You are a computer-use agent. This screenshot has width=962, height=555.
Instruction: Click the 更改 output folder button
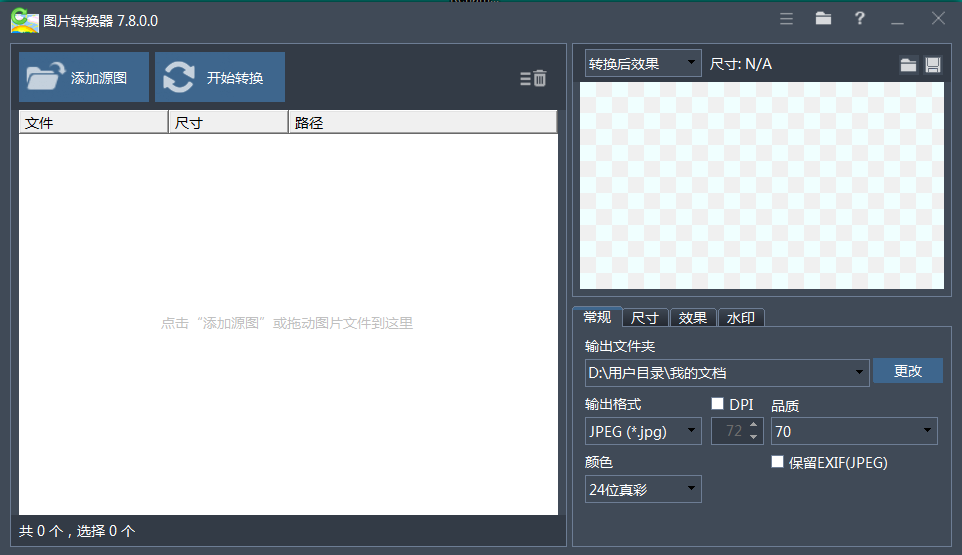coord(907,371)
